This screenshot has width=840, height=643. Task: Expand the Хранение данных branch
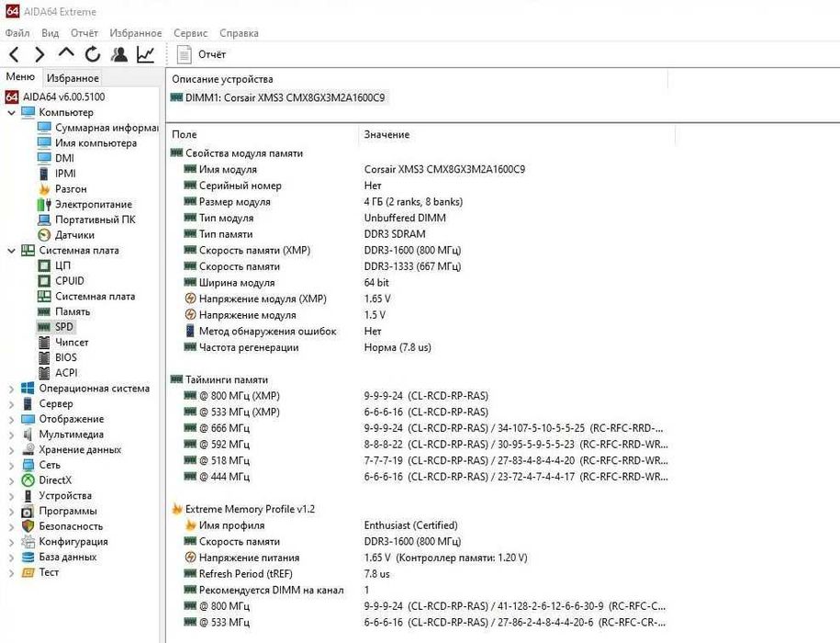[x=11, y=450]
